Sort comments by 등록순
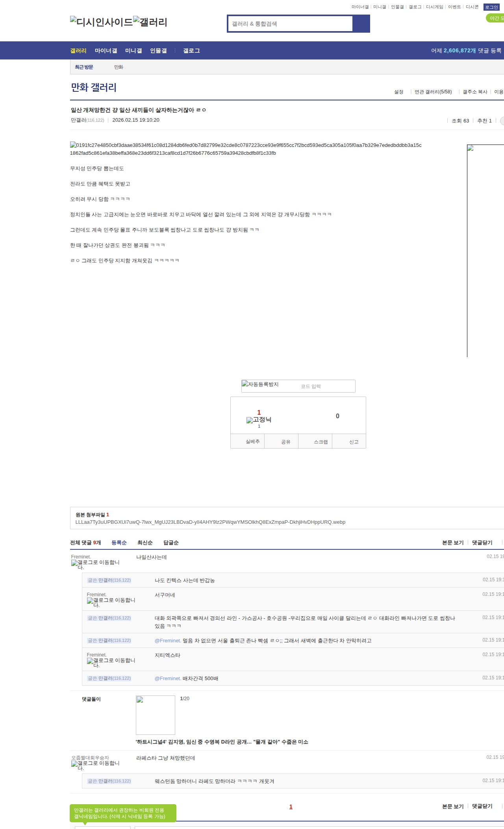This screenshot has width=504, height=829. 119,542
